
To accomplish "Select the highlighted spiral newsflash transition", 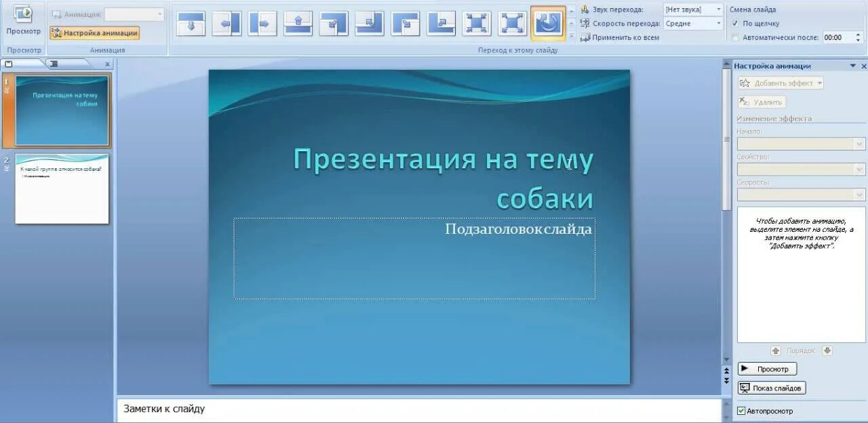I will (x=548, y=23).
